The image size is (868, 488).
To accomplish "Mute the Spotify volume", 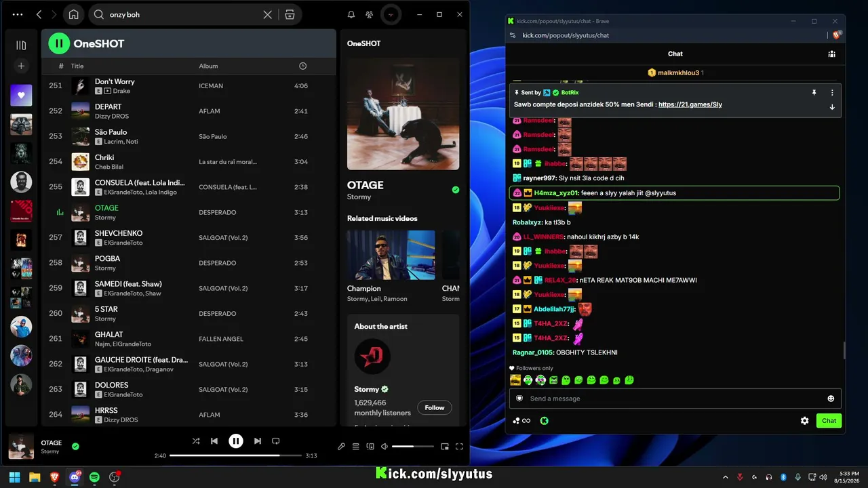I will coord(384,447).
